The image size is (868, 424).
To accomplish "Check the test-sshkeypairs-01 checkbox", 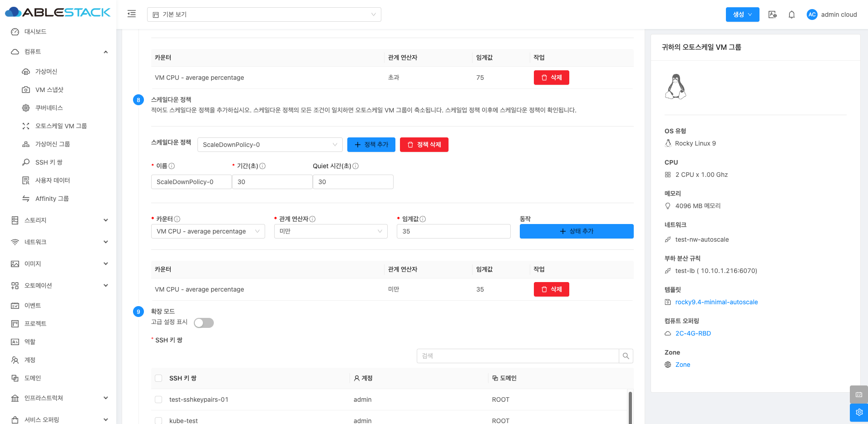I will coord(158,400).
